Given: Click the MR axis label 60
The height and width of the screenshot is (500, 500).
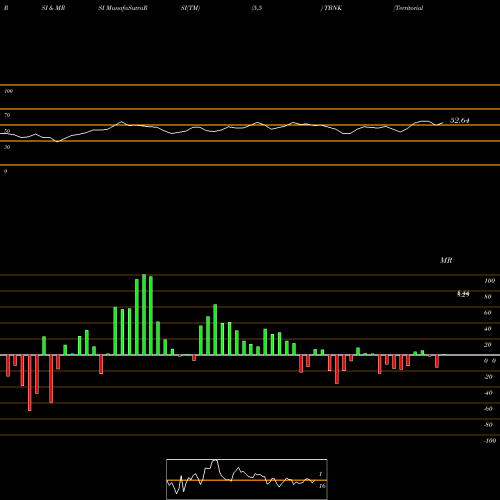Looking at the screenshot, I should click(488, 313).
